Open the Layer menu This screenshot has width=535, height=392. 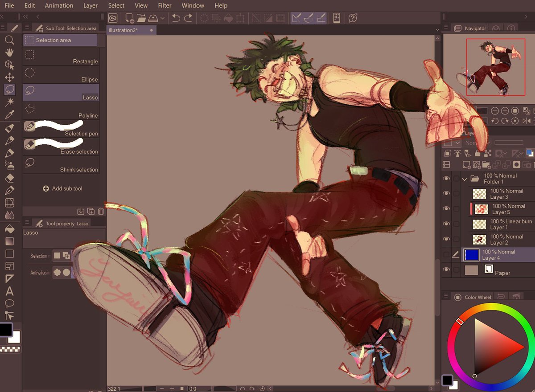(x=91, y=5)
